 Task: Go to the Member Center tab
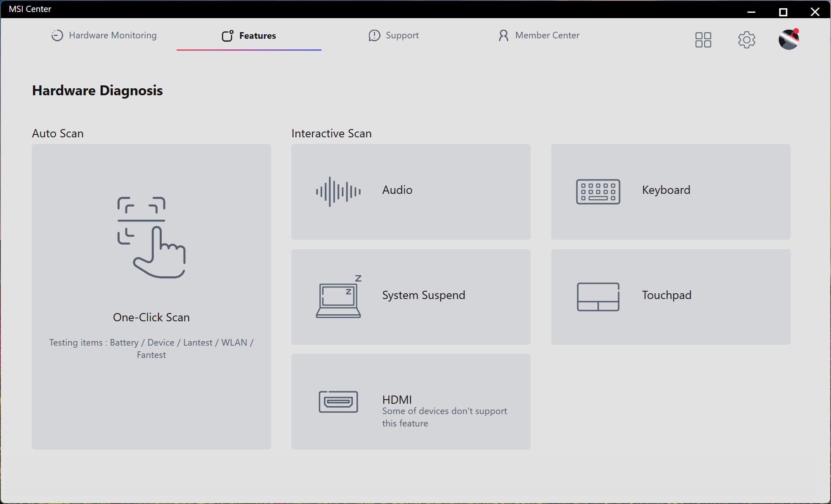[538, 35]
